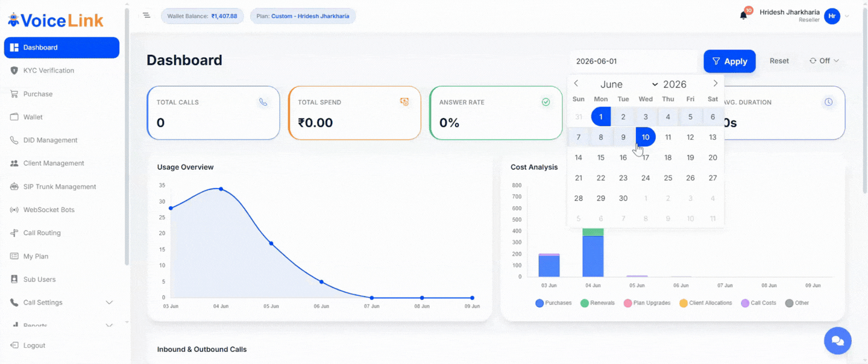Expand the Reports submenu chevron
868x364 pixels.
pyautogui.click(x=109, y=325)
